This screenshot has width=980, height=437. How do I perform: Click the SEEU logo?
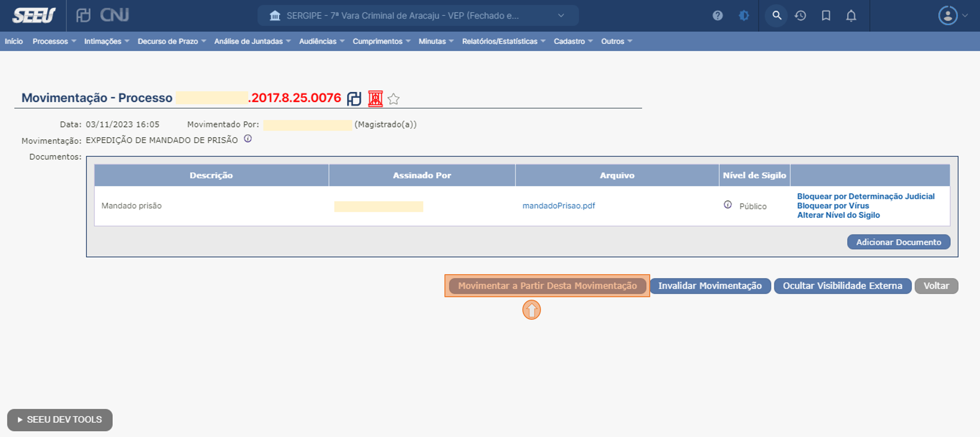(34, 16)
